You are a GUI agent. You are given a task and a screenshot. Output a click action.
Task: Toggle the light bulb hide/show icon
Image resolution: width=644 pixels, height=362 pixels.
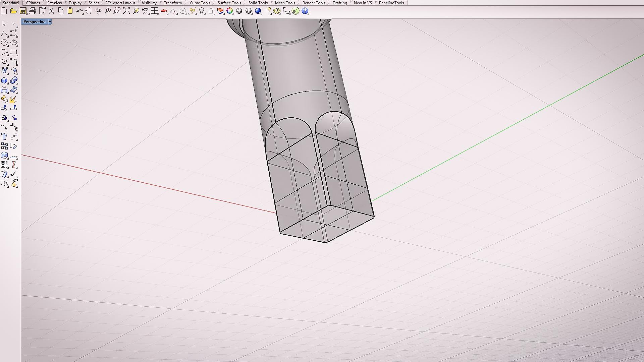coord(202,11)
